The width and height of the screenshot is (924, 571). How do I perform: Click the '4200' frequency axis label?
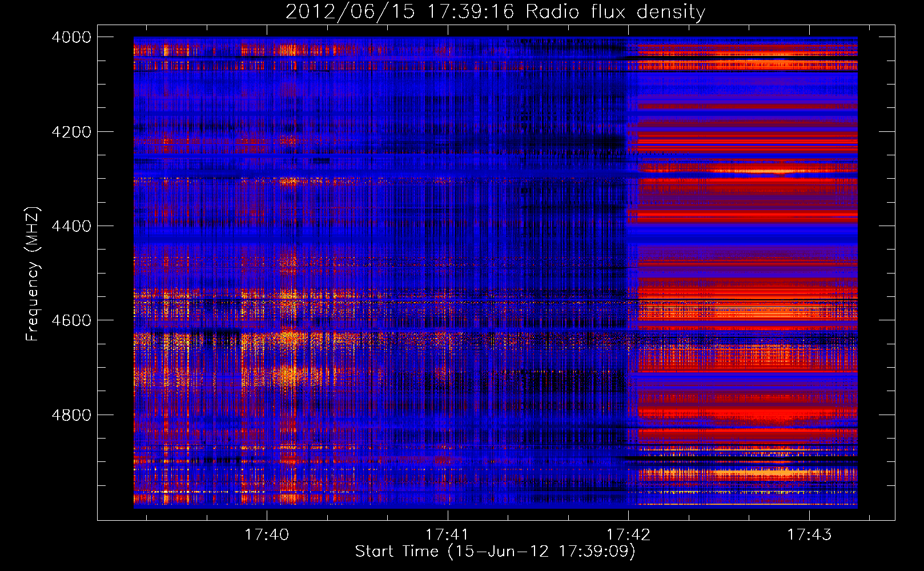click(x=71, y=132)
